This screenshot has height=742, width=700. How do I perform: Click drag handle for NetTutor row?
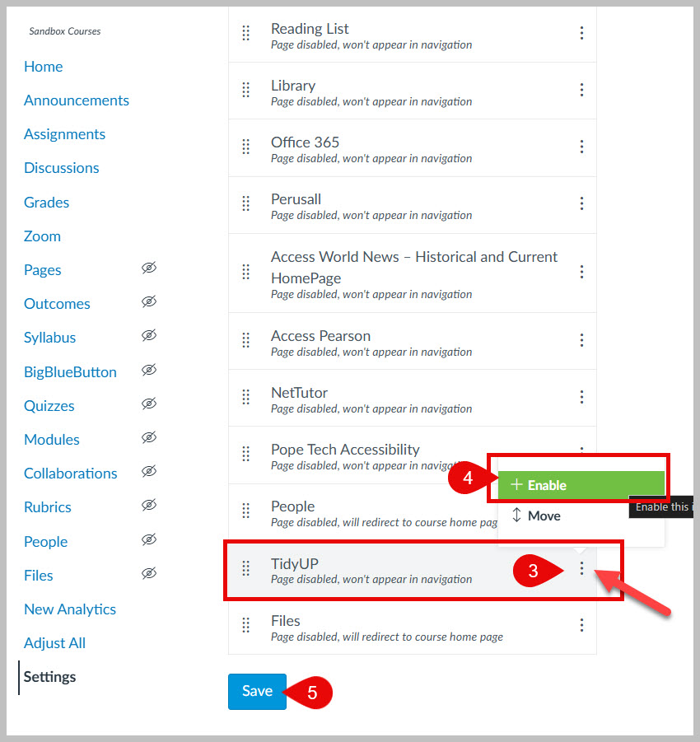245,397
